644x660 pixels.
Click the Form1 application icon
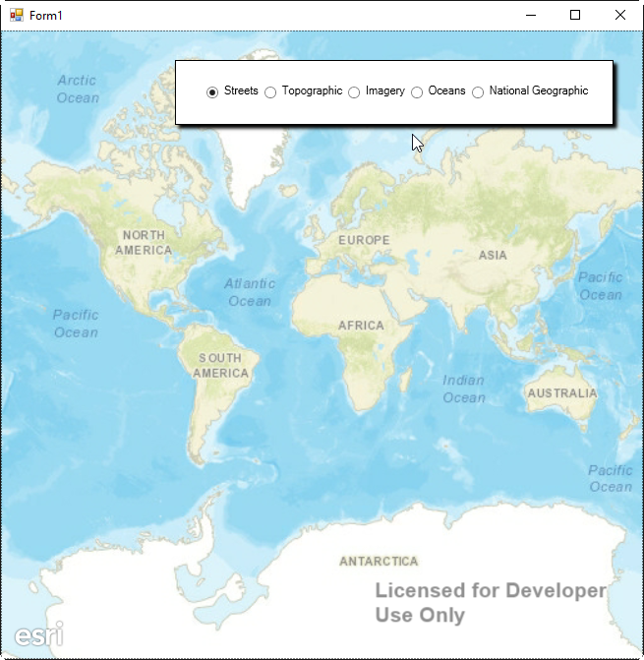pos(17,15)
